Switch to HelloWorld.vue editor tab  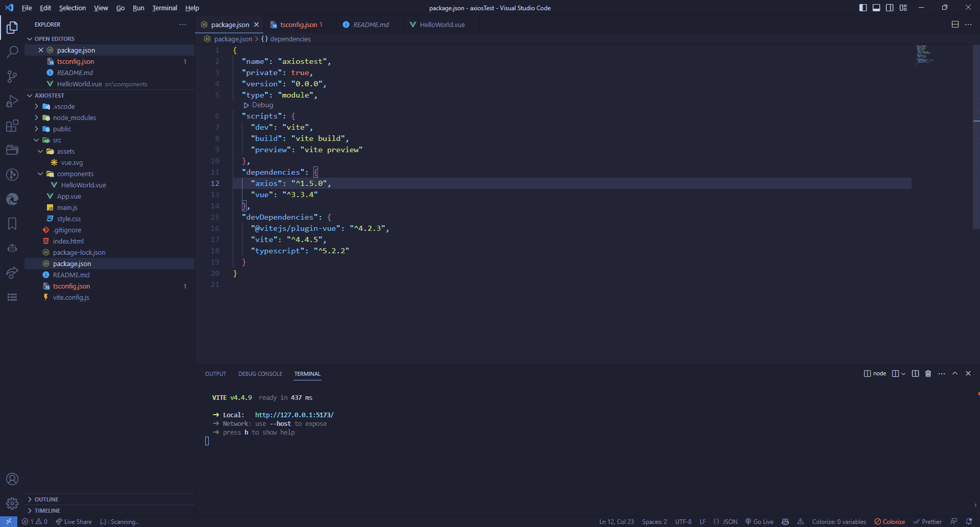[442, 25]
